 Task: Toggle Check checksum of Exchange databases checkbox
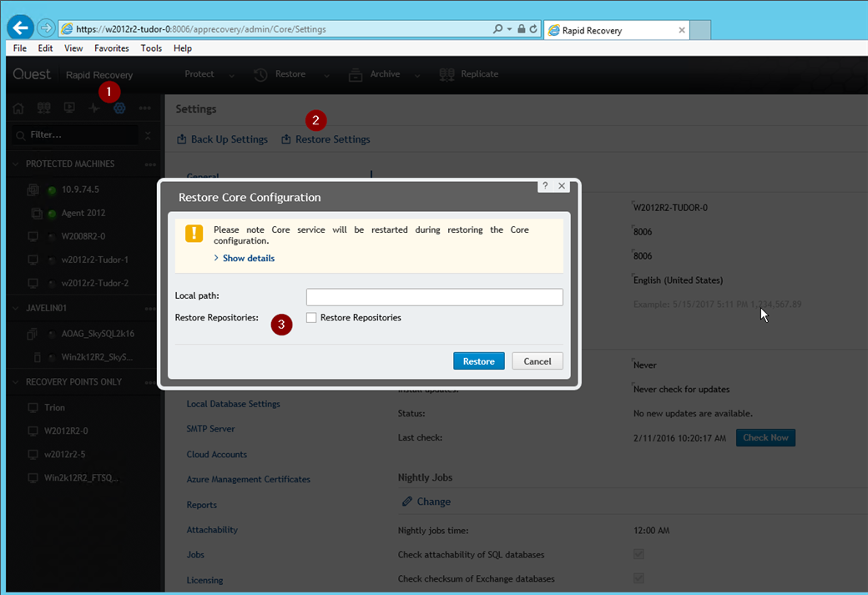(x=638, y=578)
